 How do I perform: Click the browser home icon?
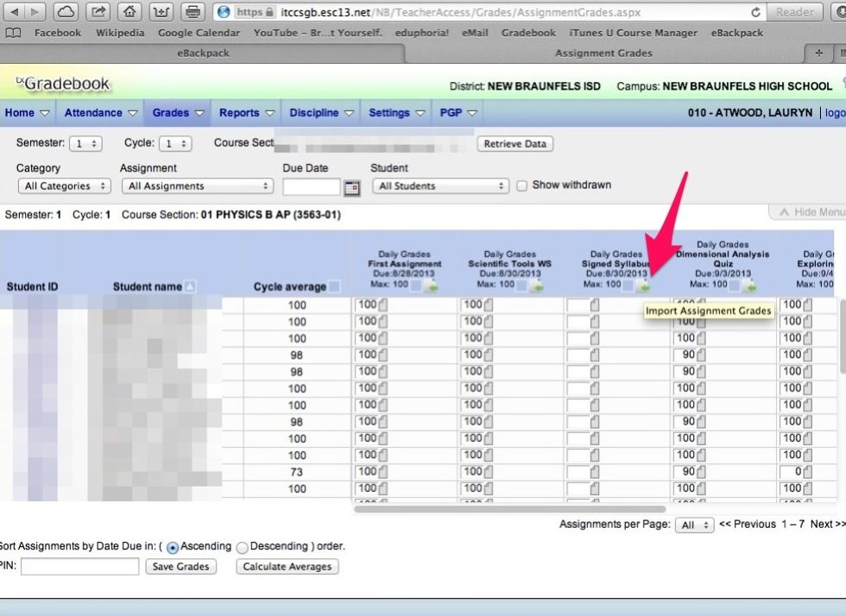(x=129, y=11)
